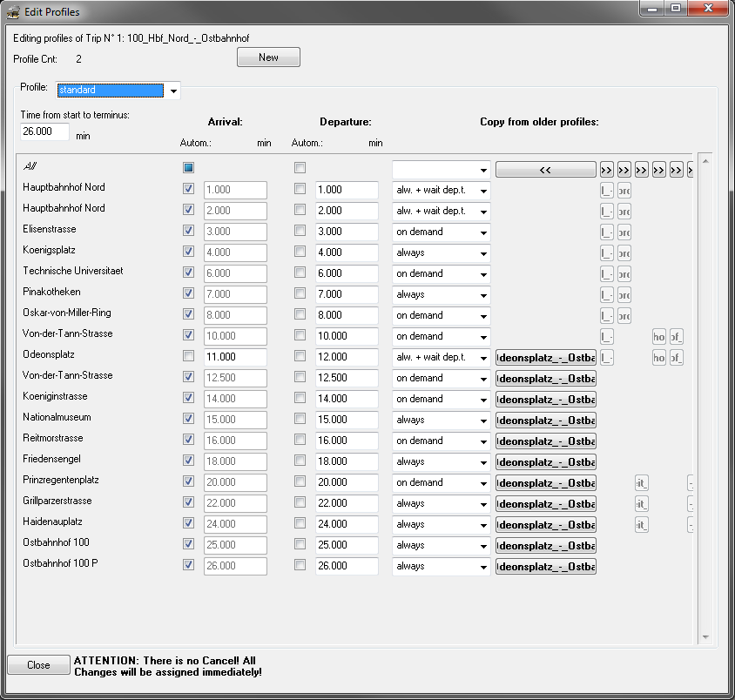The image size is (735, 700).
Task: Click the 'ho' button in Odeonsplatz row
Action: [x=659, y=358]
